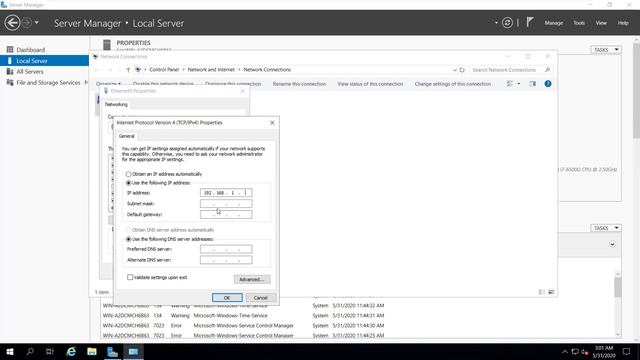This screenshot has width=640, height=360.
Task: Open the Help menu
Action: pos(623,23)
